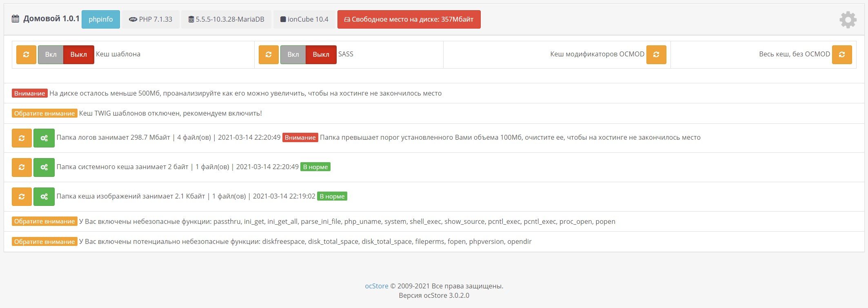Turn on SASS with Вкл
Viewport: 868px width, 308px height.
click(x=293, y=55)
